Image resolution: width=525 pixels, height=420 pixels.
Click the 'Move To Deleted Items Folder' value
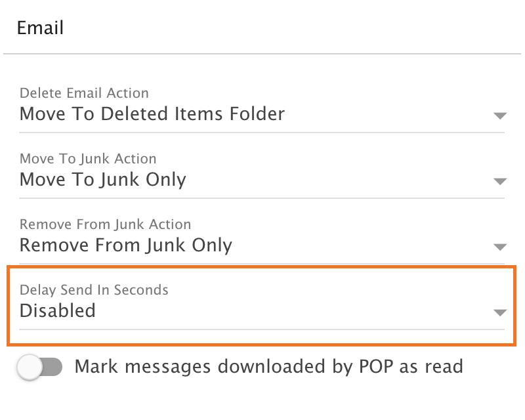[152, 114]
